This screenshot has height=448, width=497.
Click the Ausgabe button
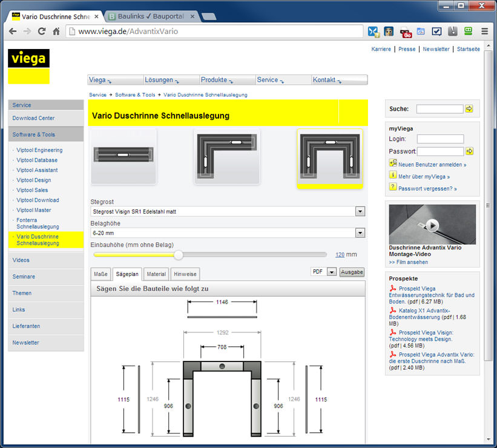[352, 272]
